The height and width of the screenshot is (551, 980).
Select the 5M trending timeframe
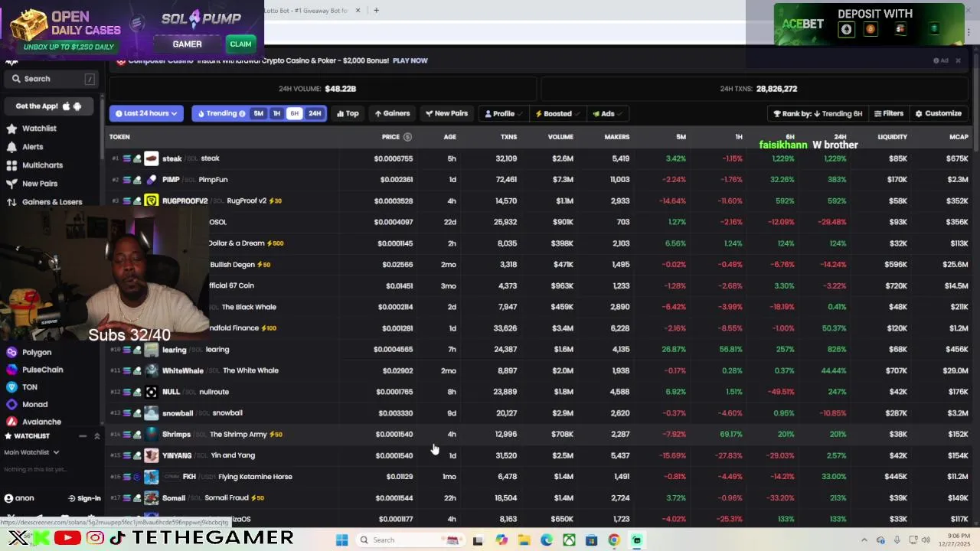point(259,113)
